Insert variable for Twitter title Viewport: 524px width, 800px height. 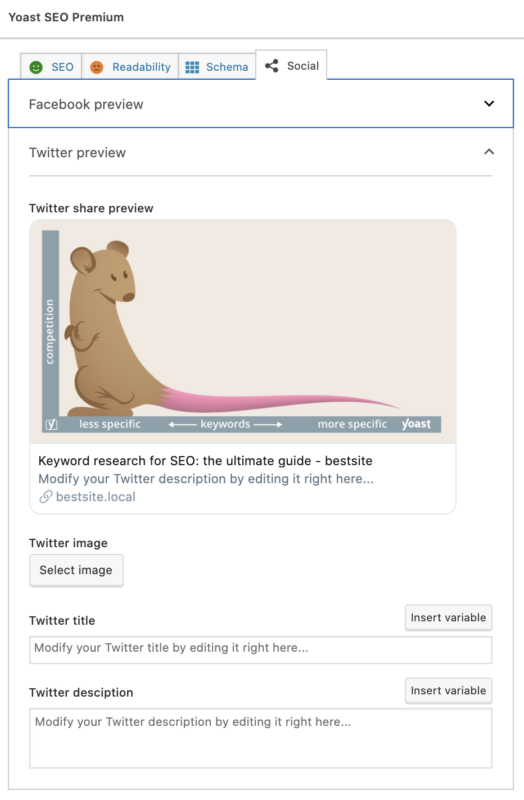click(448, 618)
